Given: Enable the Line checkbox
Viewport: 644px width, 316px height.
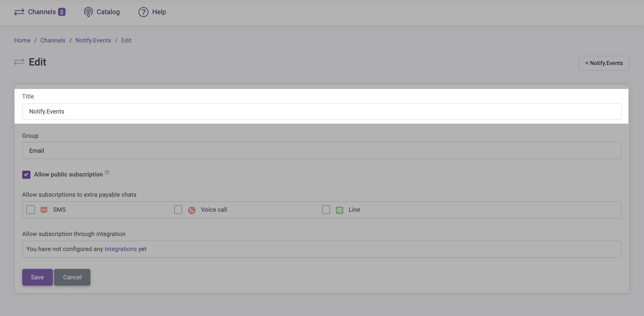Looking at the screenshot, I should pos(326,210).
